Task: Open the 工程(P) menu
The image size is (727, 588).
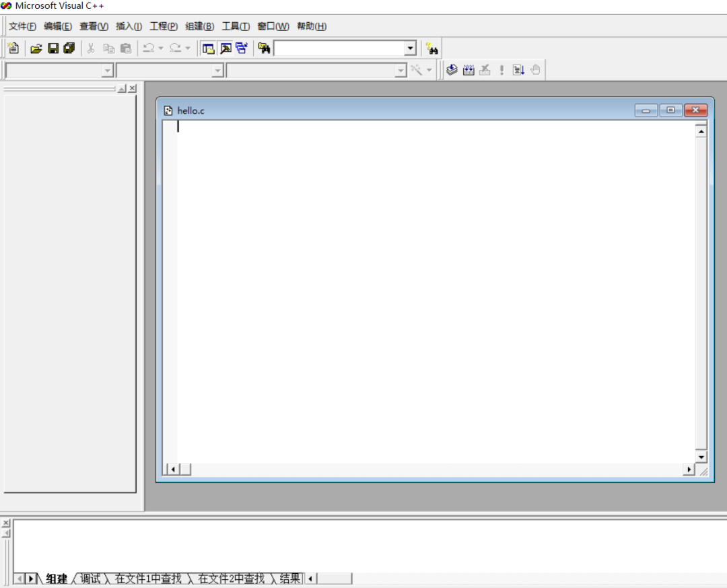Action: (x=164, y=26)
